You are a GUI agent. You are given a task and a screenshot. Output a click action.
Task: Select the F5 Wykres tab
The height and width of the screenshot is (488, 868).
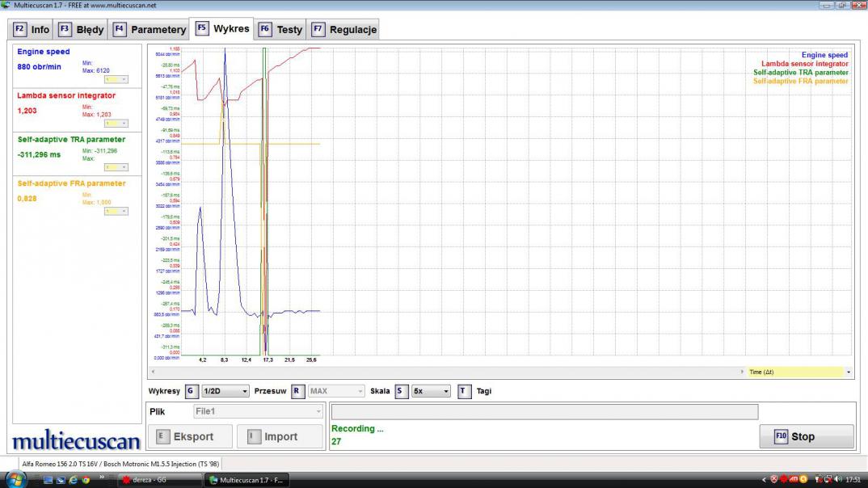pos(222,28)
